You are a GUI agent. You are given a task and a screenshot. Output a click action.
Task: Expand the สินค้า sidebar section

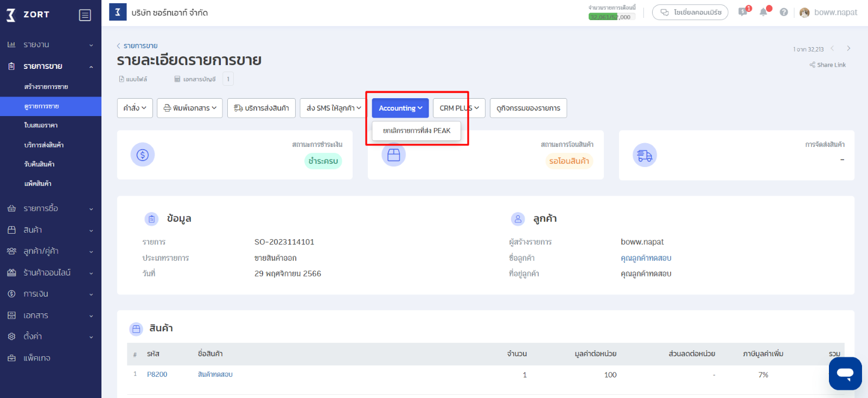coord(50,230)
